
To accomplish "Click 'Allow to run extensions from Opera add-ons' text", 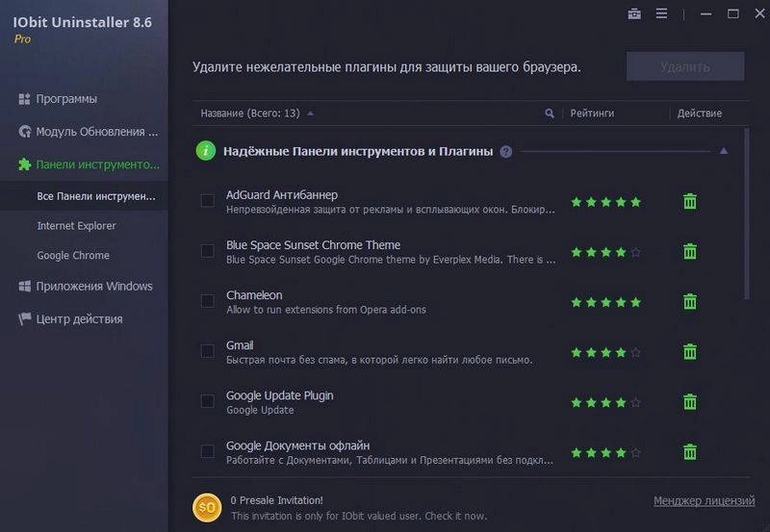I will click(x=326, y=310).
